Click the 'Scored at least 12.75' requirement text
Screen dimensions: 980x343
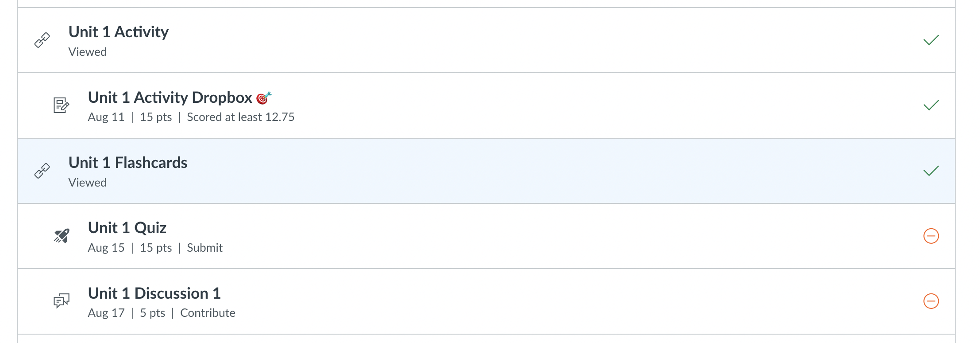[240, 117]
